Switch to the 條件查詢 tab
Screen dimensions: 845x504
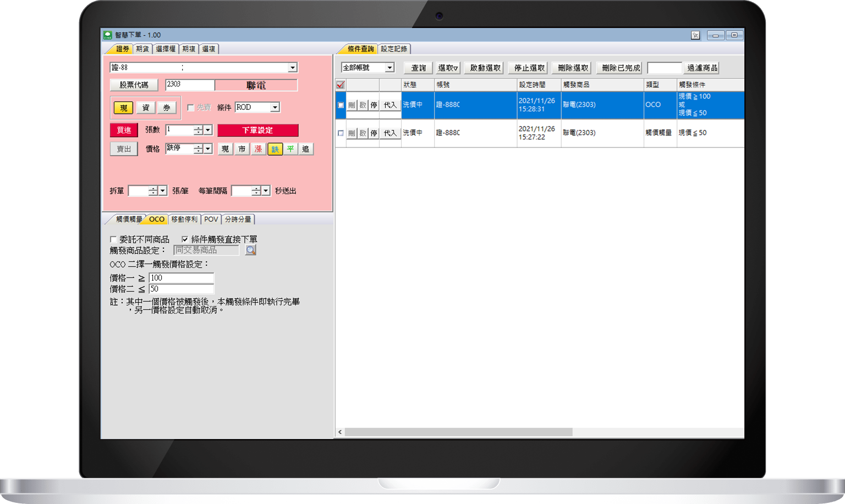point(360,49)
